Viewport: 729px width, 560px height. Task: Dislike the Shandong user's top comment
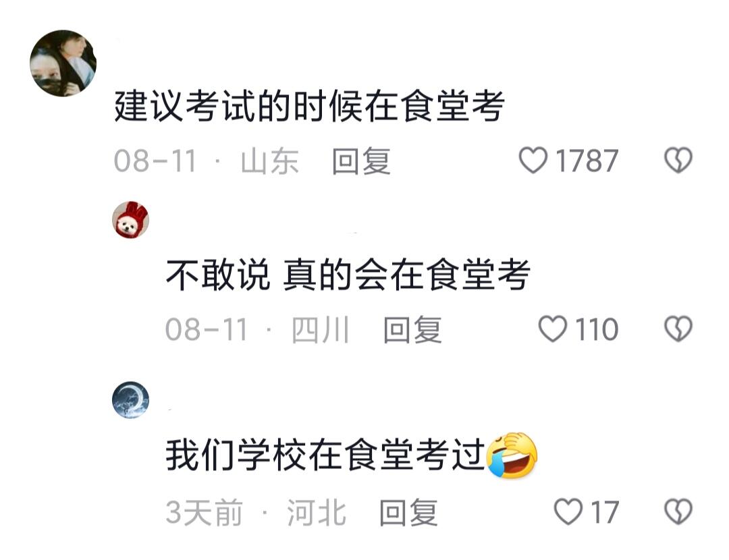(678, 161)
